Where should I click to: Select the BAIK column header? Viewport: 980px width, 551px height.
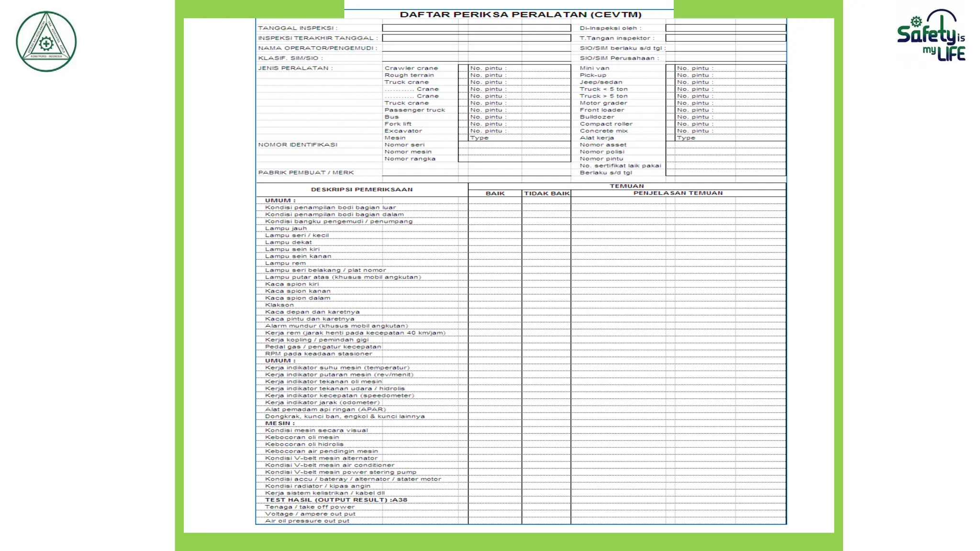pos(495,193)
